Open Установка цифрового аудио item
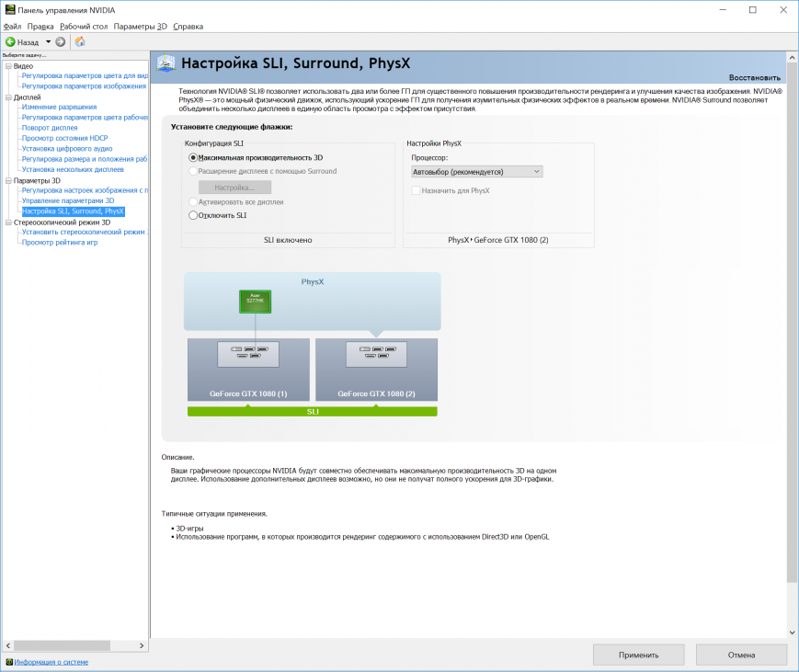Screen dimensions: 799x672 coord(67,149)
